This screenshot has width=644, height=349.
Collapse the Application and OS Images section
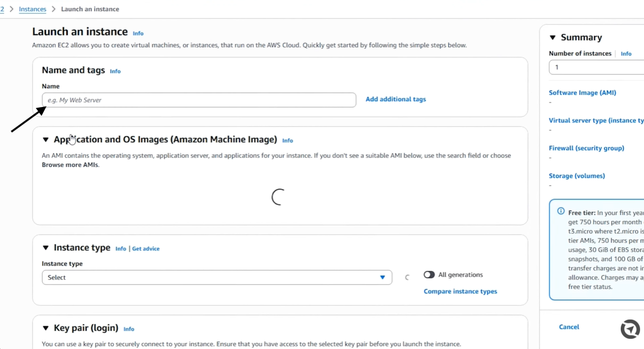pos(46,140)
